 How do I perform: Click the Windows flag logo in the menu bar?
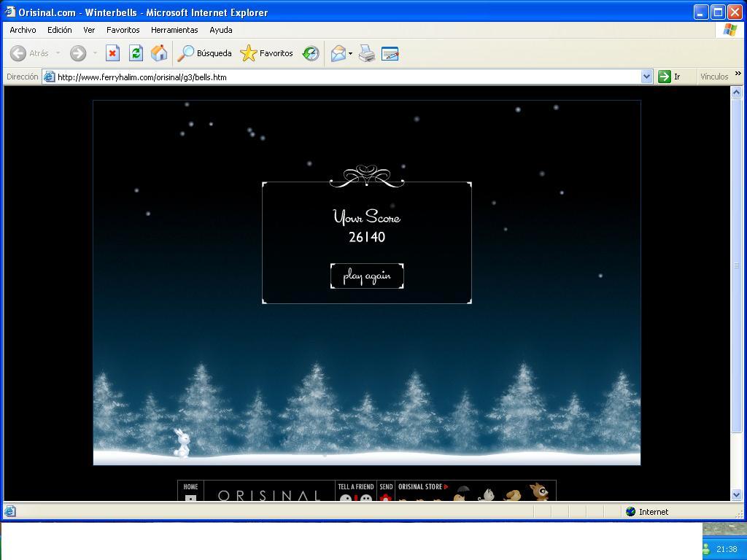(x=729, y=30)
